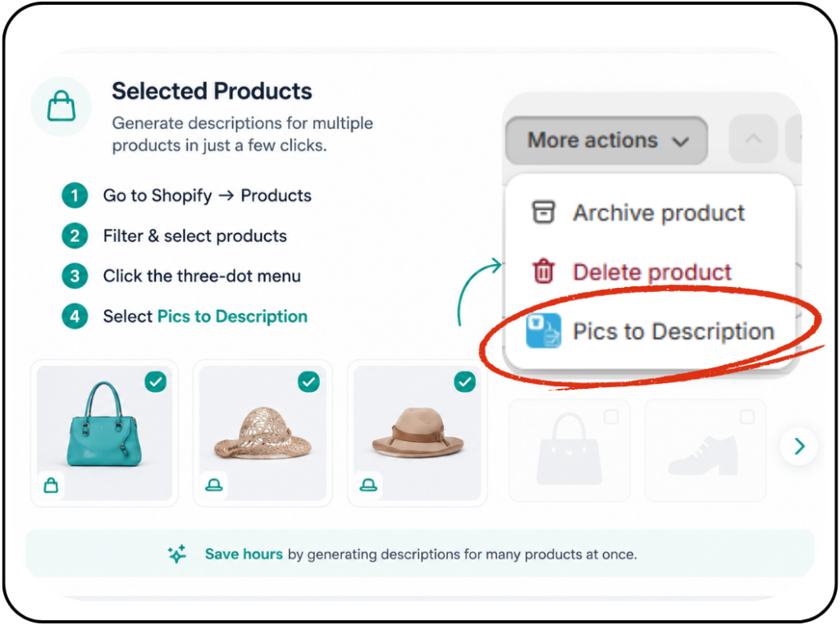Show next products with right chevron
Image resolution: width=840 pixels, height=625 pixels.
799,445
